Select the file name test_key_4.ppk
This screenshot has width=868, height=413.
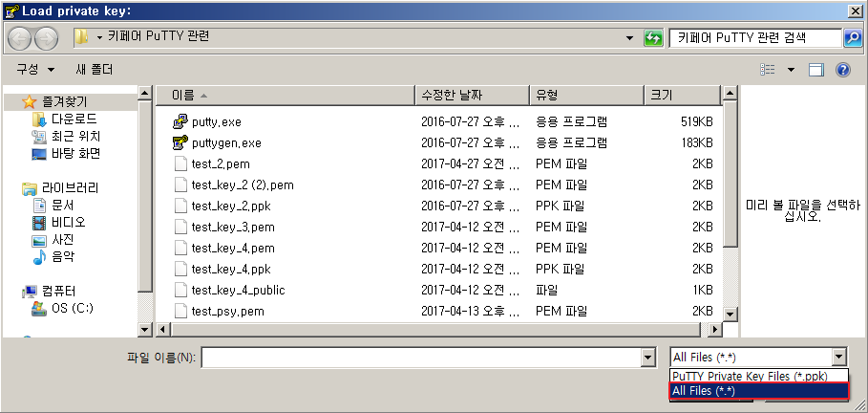pyautogui.click(x=231, y=270)
